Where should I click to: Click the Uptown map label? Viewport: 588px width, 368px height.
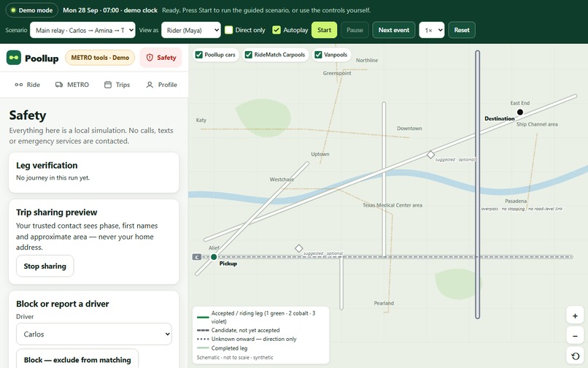pos(320,154)
